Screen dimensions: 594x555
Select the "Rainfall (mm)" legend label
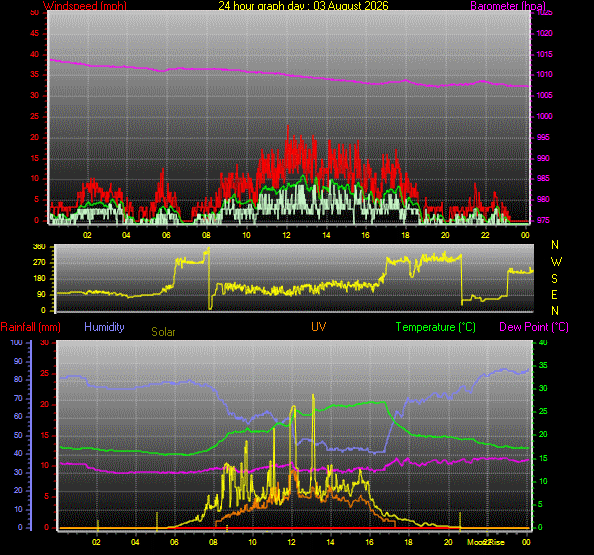31,327
